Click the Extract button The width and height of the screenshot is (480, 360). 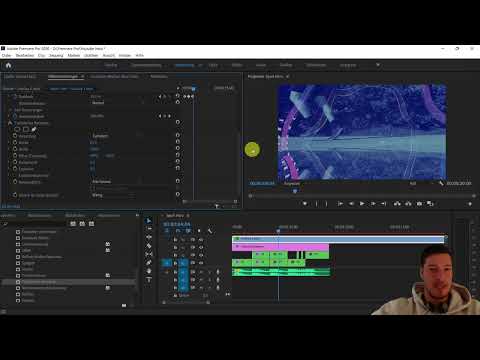408,203
